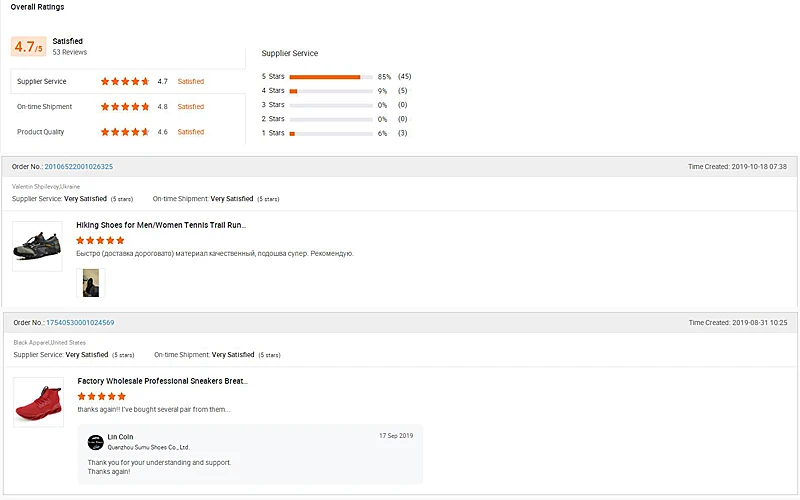Click the Hiking Shoes review star rating
The height and width of the screenshot is (500, 800).
pyautogui.click(x=100, y=240)
